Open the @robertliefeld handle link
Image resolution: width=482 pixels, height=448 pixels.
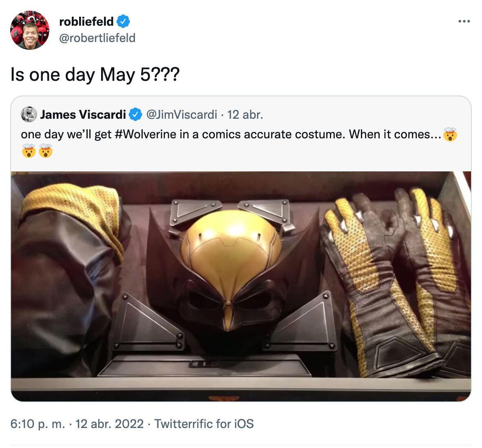[x=97, y=38]
